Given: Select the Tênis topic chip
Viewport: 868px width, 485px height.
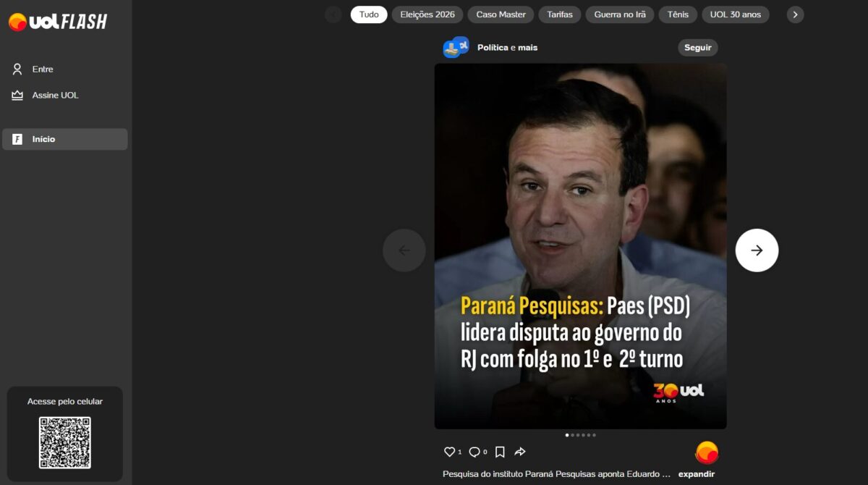Looking at the screenshot, I should (678, 14).
